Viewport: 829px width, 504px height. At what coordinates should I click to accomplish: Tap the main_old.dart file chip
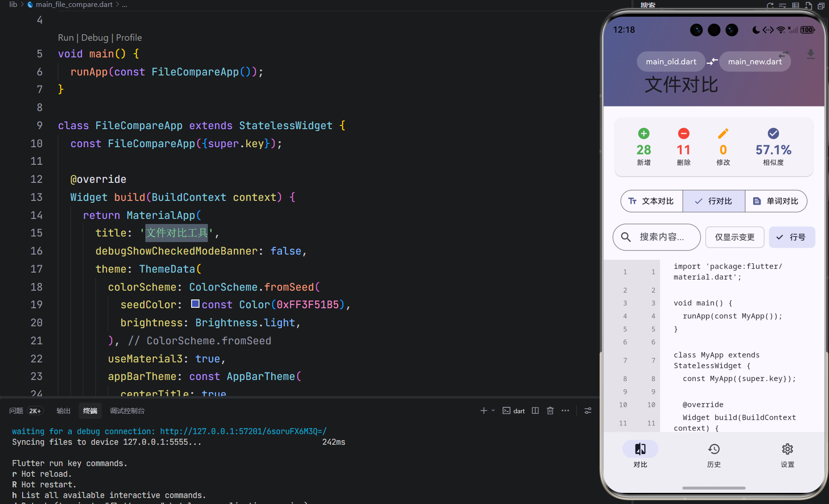tap(671, 62)
